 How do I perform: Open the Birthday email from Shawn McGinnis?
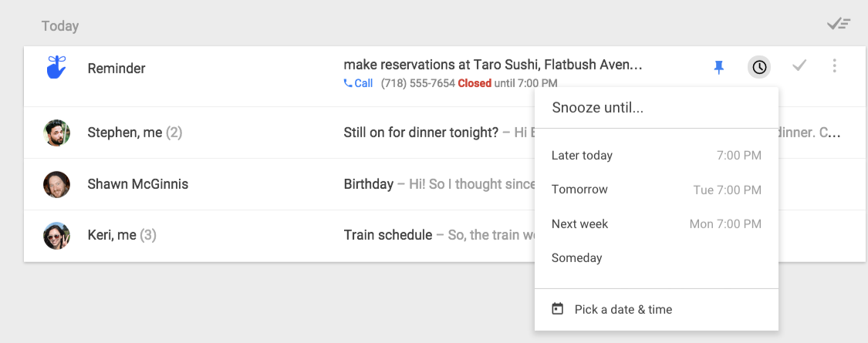pos(368,184)
